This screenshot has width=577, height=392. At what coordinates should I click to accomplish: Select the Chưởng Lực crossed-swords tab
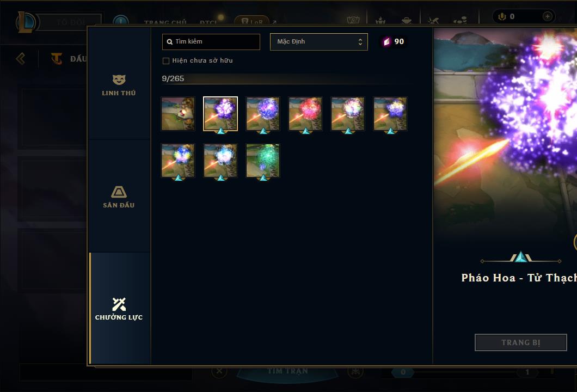pyautogui.click(x=119, y=309)
